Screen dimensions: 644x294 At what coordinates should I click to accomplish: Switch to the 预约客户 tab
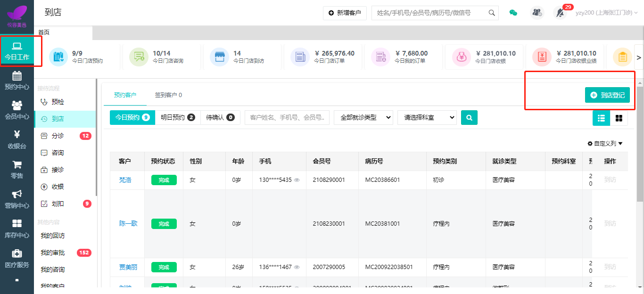(125, 95)
